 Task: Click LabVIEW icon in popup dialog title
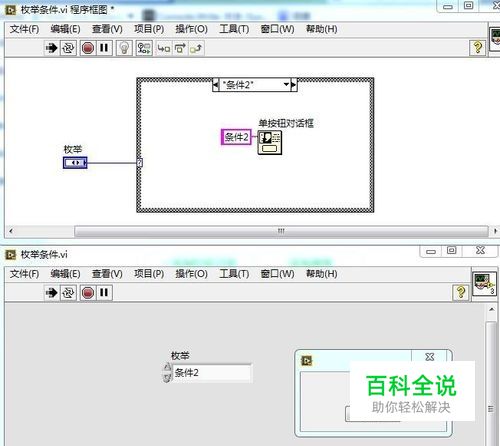pyautogui.click(x=306, y=361)
